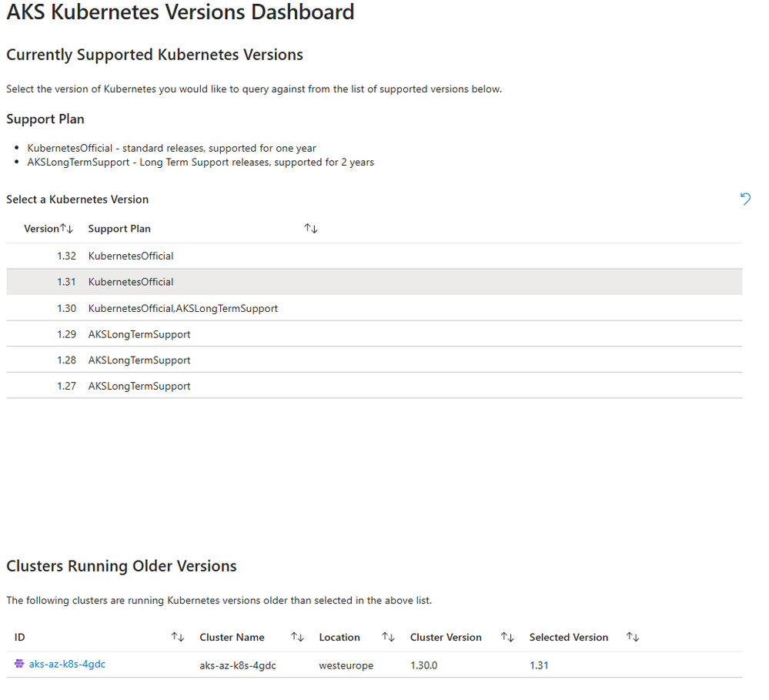Select Kubernetes version 1.29 row
Image resolution: width=769 pixels, height=700 pixels.
coord(374,334)
